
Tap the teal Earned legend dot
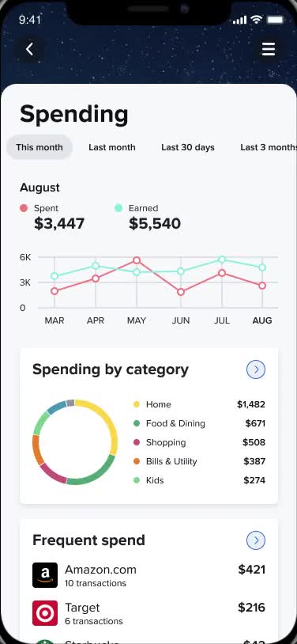[x=118, y=208]
